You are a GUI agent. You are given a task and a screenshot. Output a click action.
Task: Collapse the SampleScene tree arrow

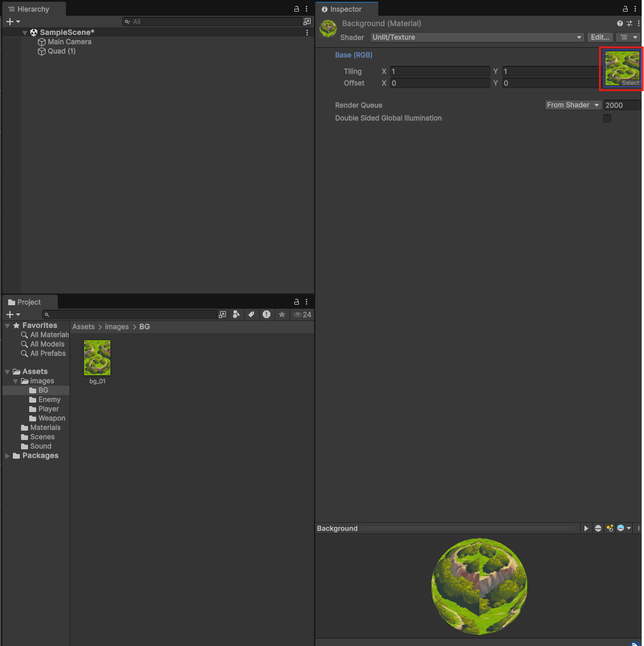(25, 33)
